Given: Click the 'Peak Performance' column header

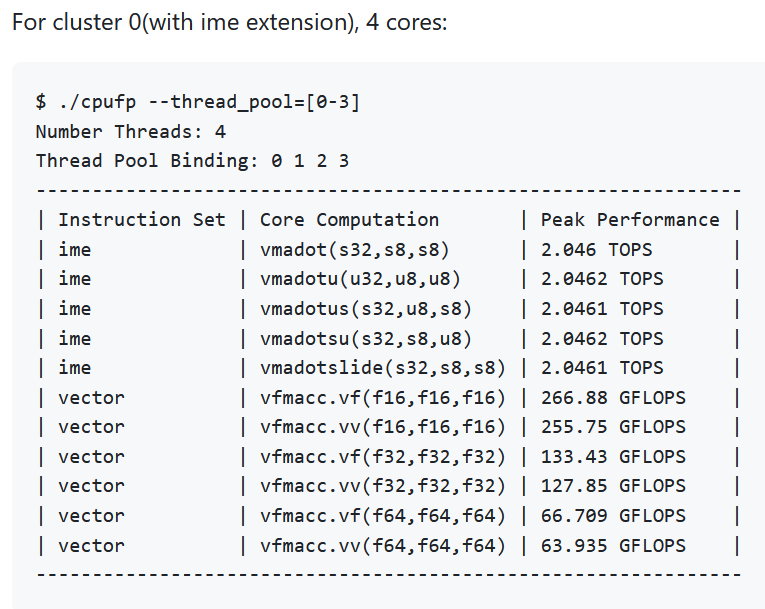Looking at the screenshot, I should click(630, 219).
